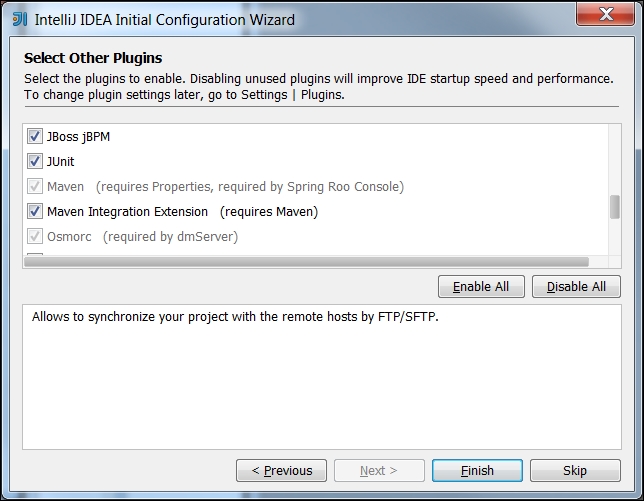Skip the plugin configuration step

(575, 470)
